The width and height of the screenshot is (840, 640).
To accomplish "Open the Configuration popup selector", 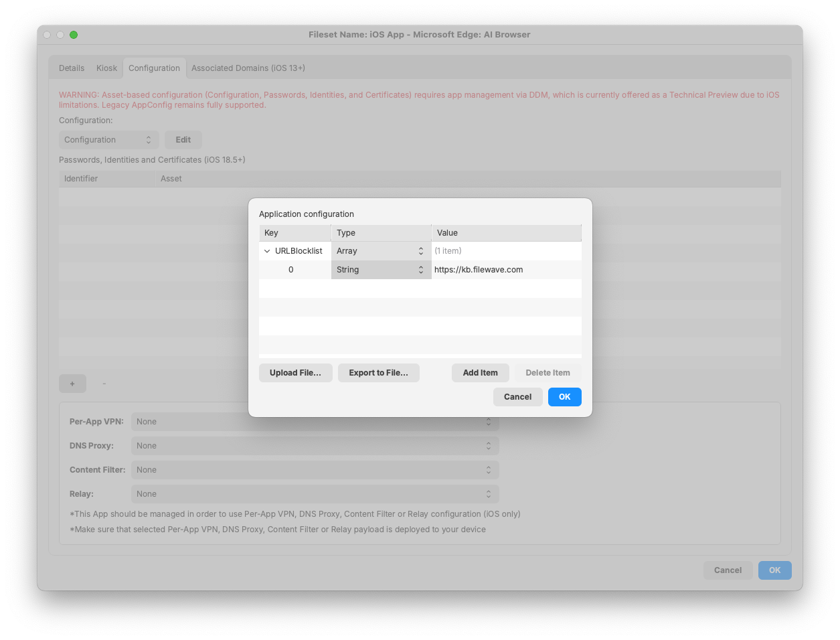I will [108, 140].
